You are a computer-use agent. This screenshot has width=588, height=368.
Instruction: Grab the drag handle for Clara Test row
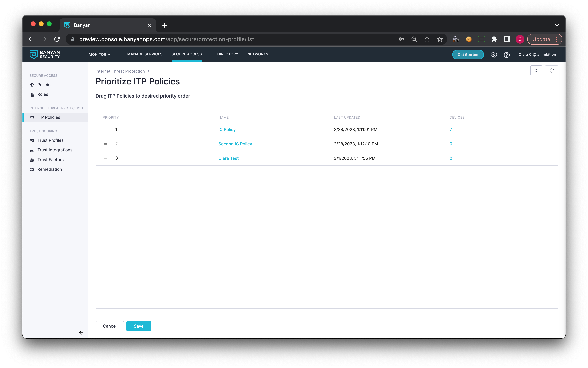[x=105, y=158]
